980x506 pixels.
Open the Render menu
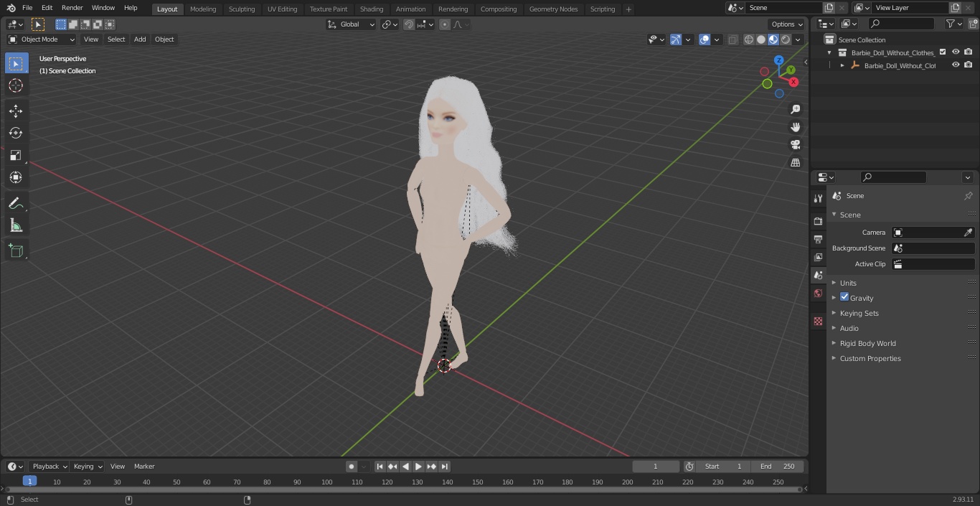pos(72,8)
